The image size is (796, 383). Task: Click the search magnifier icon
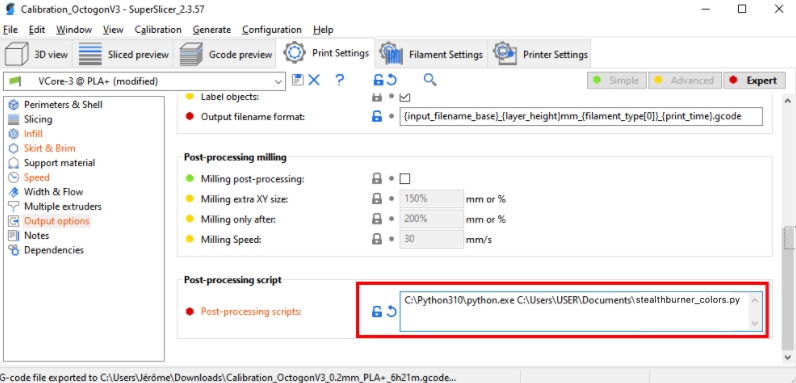[430, 80]
